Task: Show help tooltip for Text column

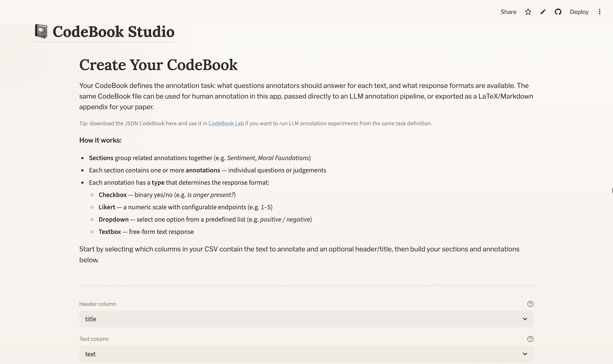Action: tap(530, 339)
